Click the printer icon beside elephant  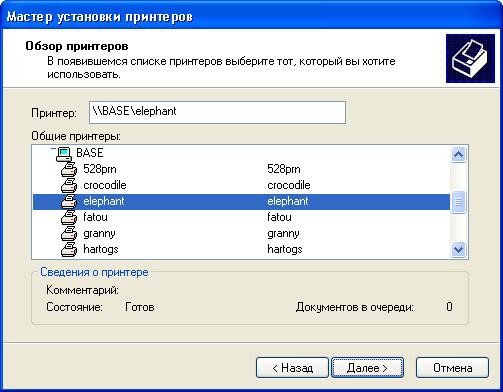[69, 201]
